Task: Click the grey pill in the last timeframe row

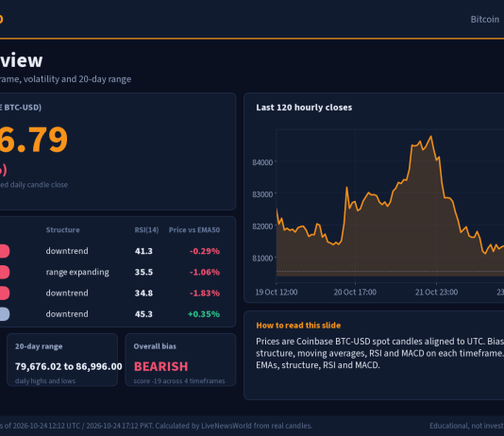Action: point(5,314)
